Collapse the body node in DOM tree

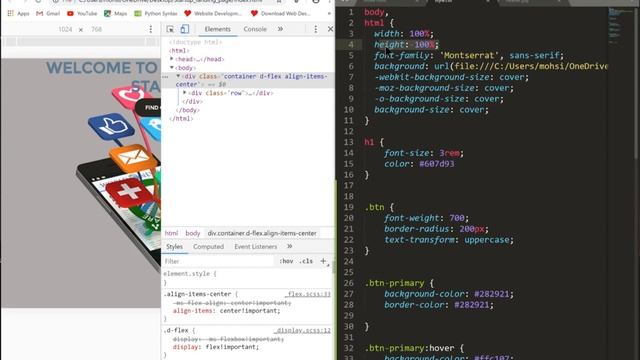click(x=172, y=68)
